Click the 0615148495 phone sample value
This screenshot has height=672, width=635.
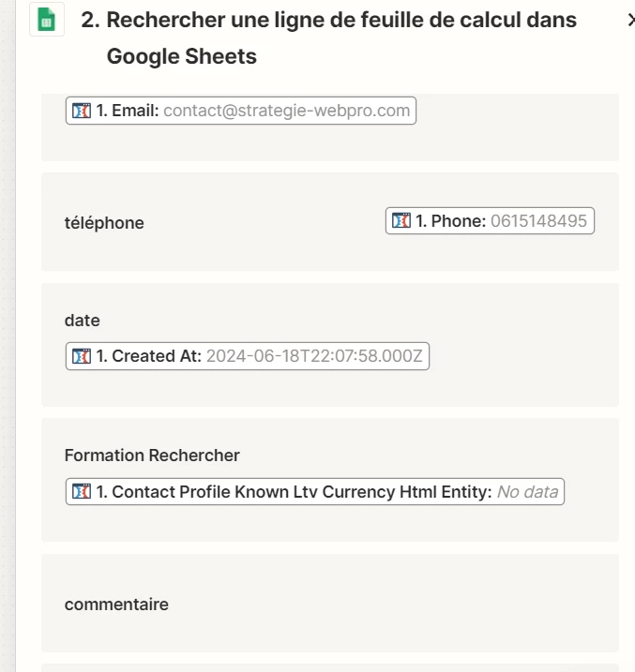click(538, 221)
